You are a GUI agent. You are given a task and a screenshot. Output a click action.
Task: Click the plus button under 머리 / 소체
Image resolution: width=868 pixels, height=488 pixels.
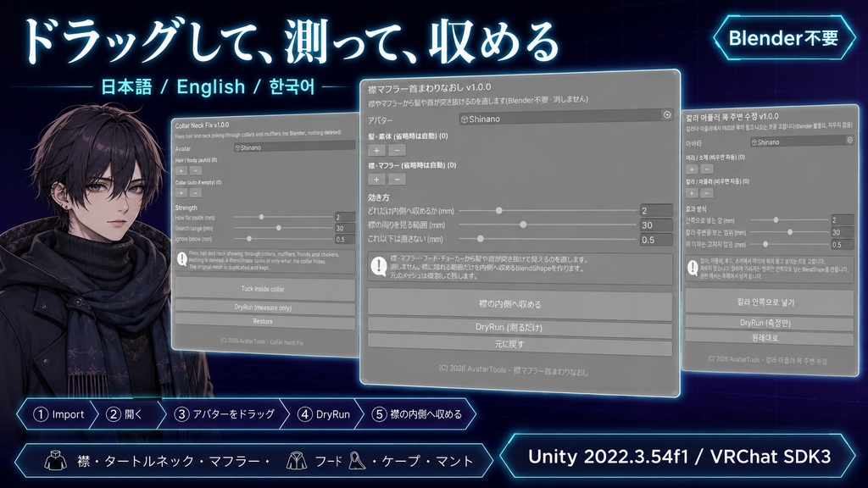pos(692,169)
